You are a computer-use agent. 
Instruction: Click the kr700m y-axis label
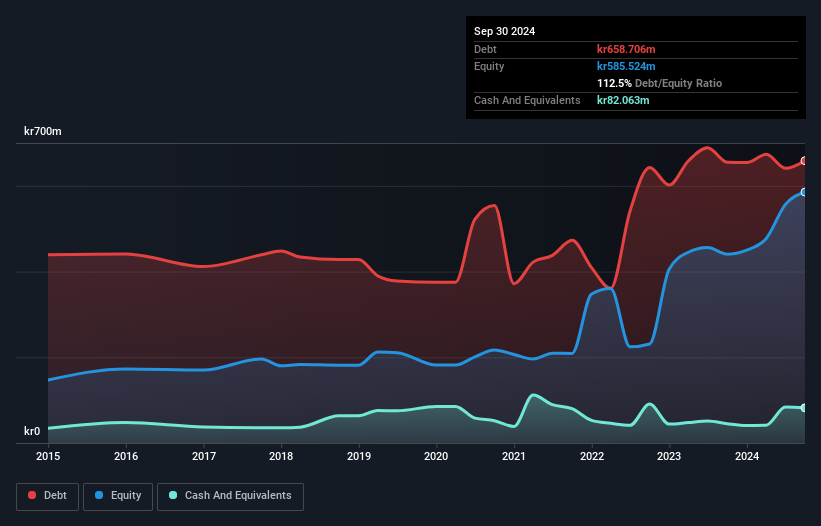pyautogui.click(x=42, y=131)
